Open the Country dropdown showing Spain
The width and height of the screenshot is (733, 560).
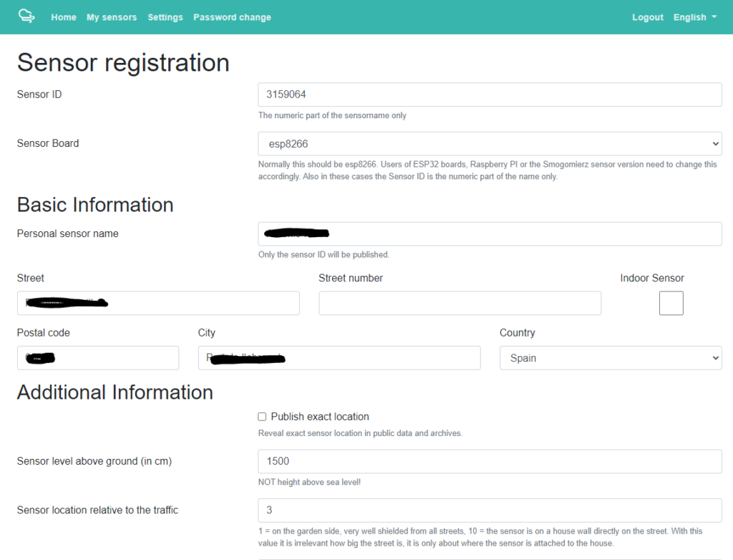[611, 358]
